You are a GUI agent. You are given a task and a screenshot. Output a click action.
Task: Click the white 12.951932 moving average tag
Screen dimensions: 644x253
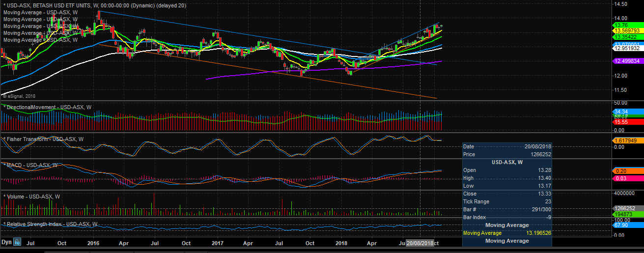coord(628,48)
